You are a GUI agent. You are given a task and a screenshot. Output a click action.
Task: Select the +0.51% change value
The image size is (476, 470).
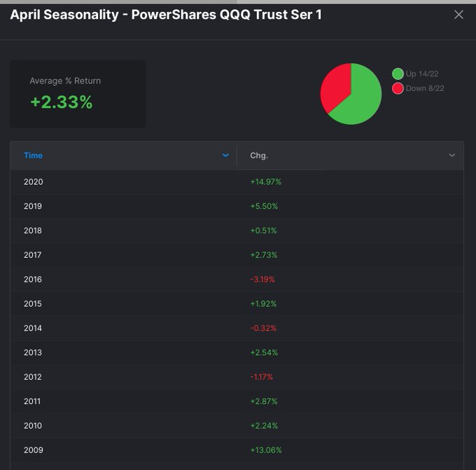263,230
